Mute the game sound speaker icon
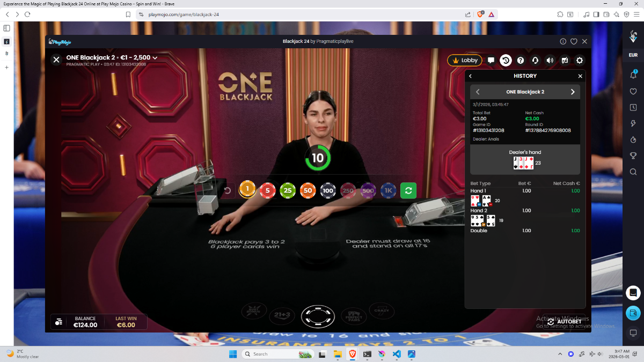This screenshot has height=362, width=644. click(x=550, y=61)
